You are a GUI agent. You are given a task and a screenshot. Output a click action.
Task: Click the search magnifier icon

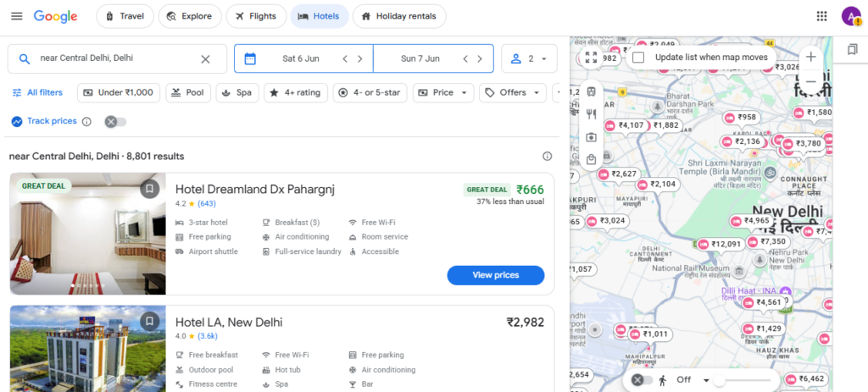tap(24, 58)
